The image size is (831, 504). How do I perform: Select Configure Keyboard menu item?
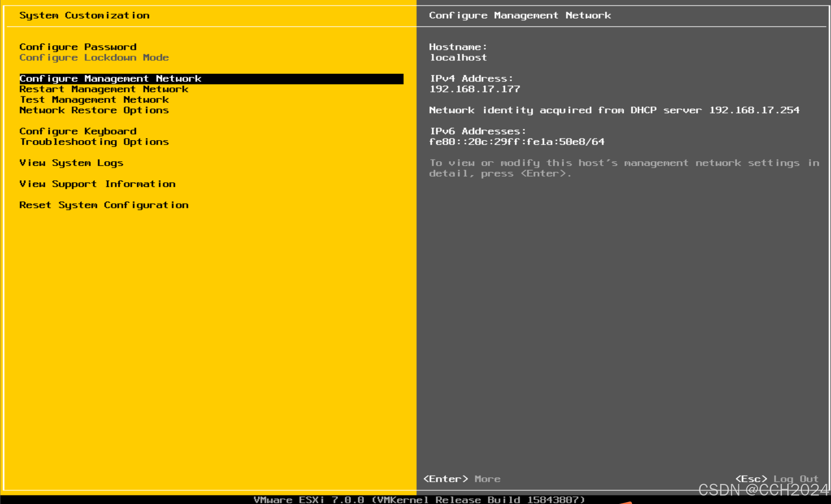tap(78, 131)
